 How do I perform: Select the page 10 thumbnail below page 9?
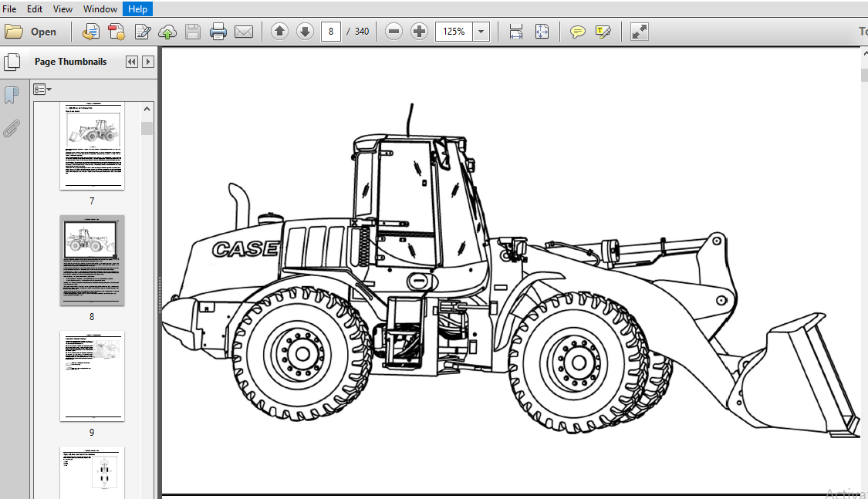tap(92, 473)
